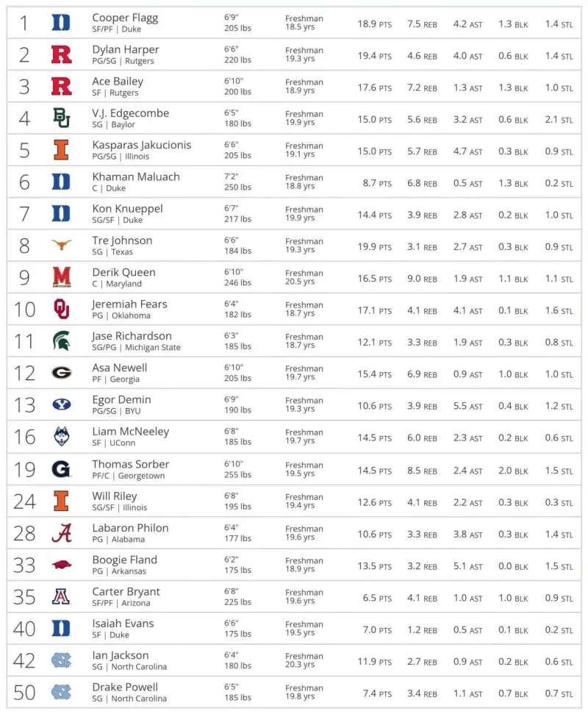The height and width of the screenshot is (714, 588).
Task: Open the Michigan State Spartans logo
Action: [62, 340]
